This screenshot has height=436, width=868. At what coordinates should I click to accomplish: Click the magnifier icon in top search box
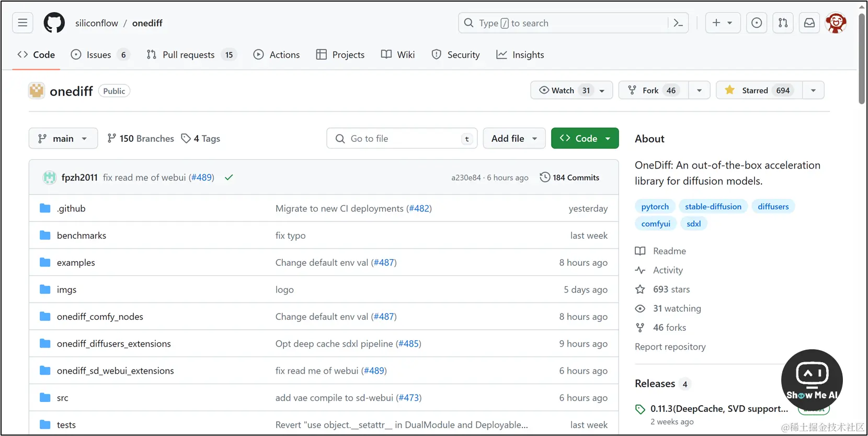469,23
